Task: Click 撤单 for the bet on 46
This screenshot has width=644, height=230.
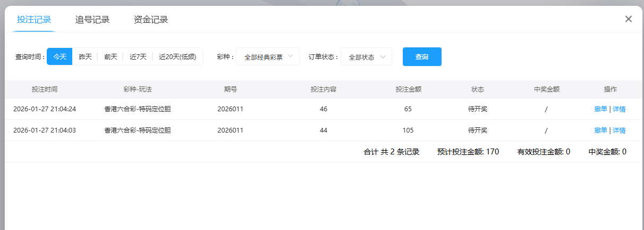Action: pos(600,109)
